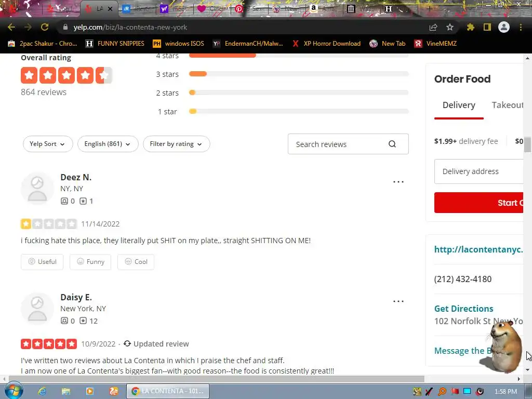This screenshot has width=532, height=399.
Task: Select the LA CONTENTA Chrome taskbar button
Action: click(168, 391)
